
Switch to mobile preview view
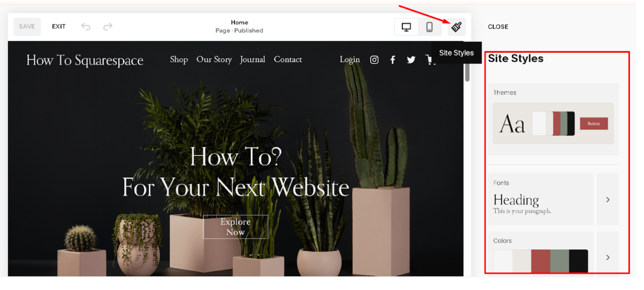(x=429, y=27)
